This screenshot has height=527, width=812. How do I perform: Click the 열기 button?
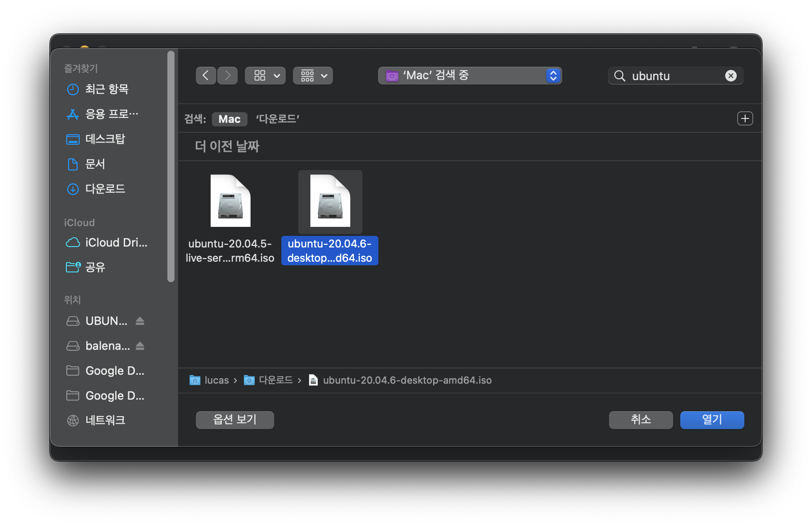[x=712, y=420]
